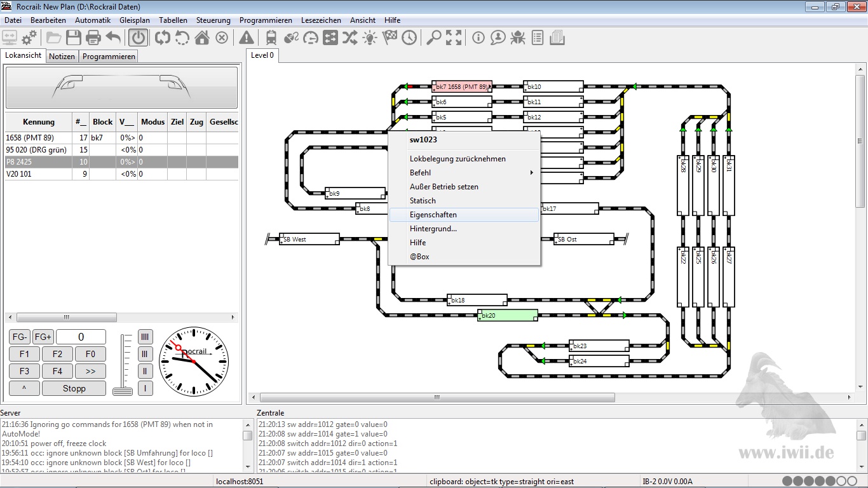Click the connect-to-server monitor icon
This screenshot has height=488, width=868.
pos(10,37)
